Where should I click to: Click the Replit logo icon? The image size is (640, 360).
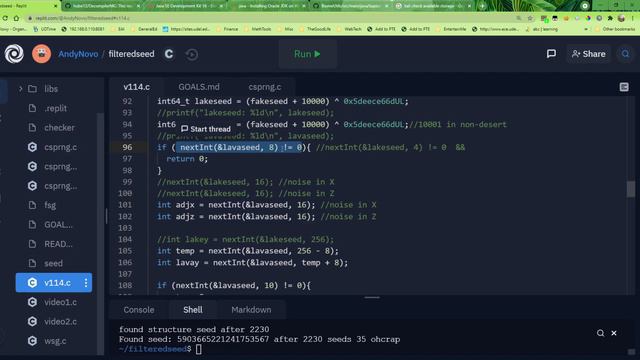[x=14, y=54]
